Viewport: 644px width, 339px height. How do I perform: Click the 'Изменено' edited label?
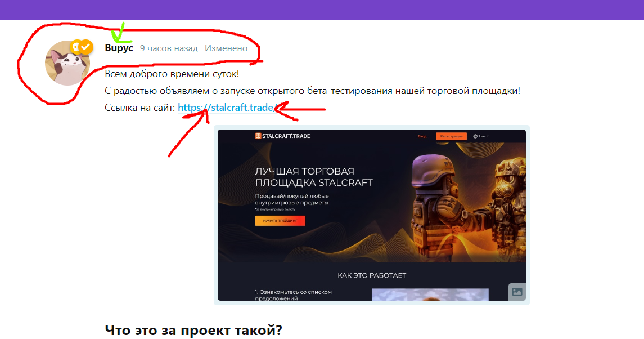226,48
